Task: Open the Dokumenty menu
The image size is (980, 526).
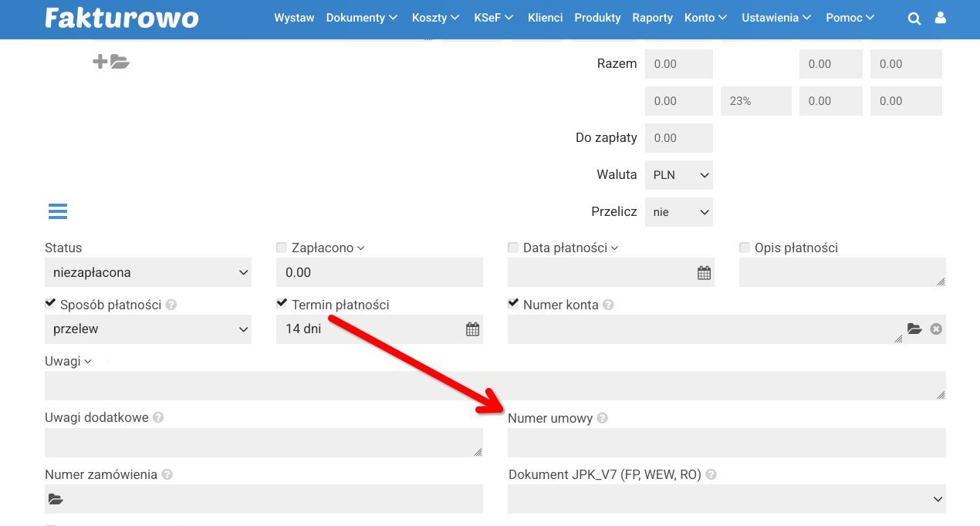Action: click(361, 18)
